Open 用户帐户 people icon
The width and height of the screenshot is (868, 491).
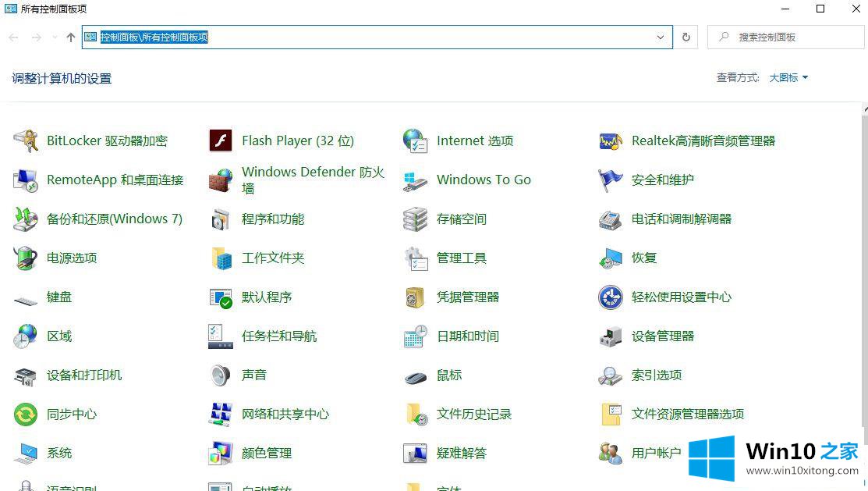(x=610, y=454)
